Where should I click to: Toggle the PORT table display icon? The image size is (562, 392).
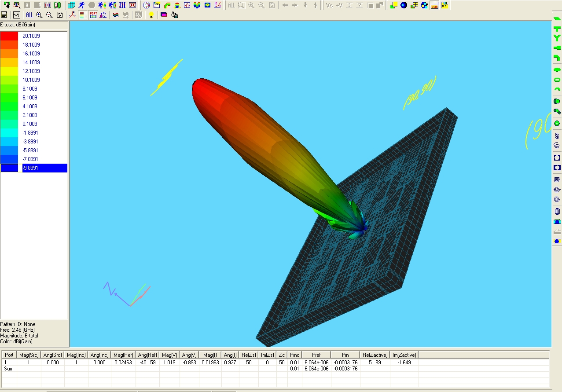[93, 15]
